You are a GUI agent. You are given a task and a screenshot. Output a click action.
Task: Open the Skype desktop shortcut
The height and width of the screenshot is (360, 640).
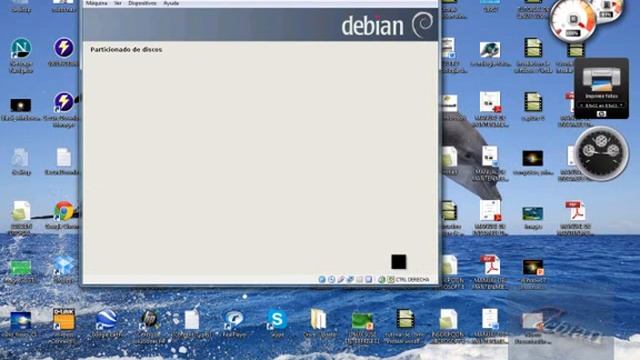tap(277, 319)
